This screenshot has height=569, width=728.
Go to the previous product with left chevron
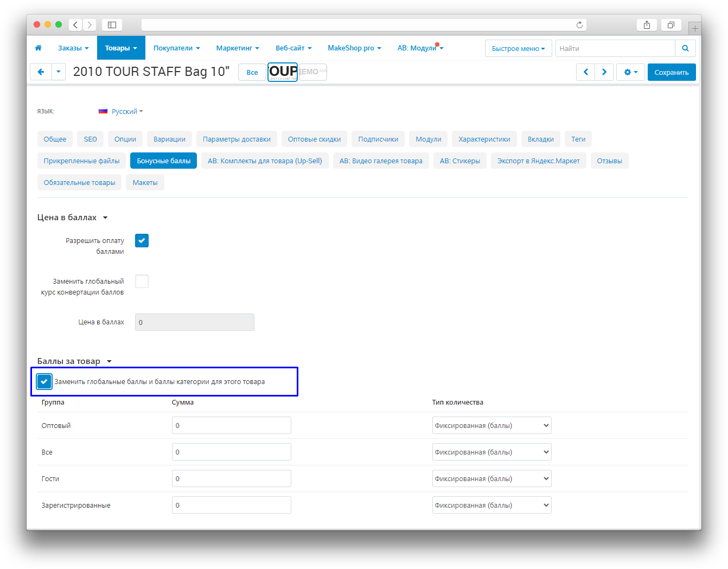(x=585, y=72)
